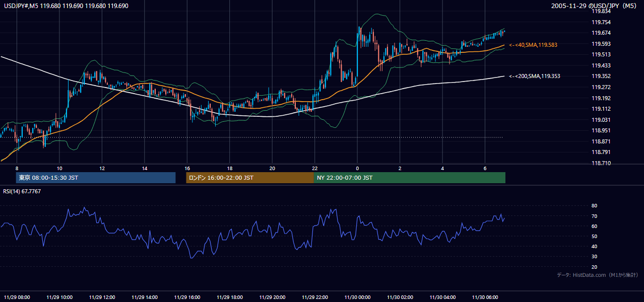Screen dimensions: 644x302
Task: Click hour tick 0 under price chart
Action: pyautogui.click(x=357, y=168)
